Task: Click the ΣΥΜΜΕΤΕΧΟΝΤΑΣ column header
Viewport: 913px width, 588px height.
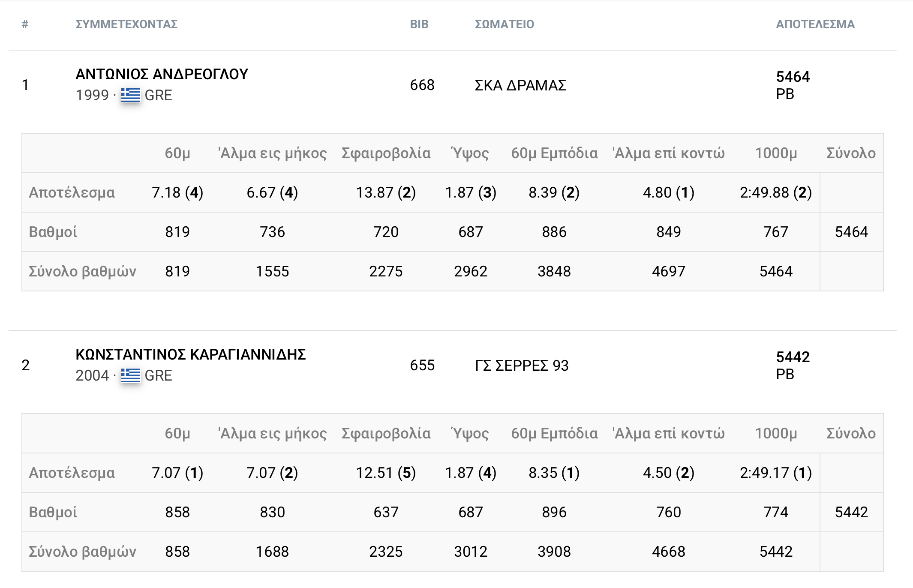Action: tap(126, 24)
